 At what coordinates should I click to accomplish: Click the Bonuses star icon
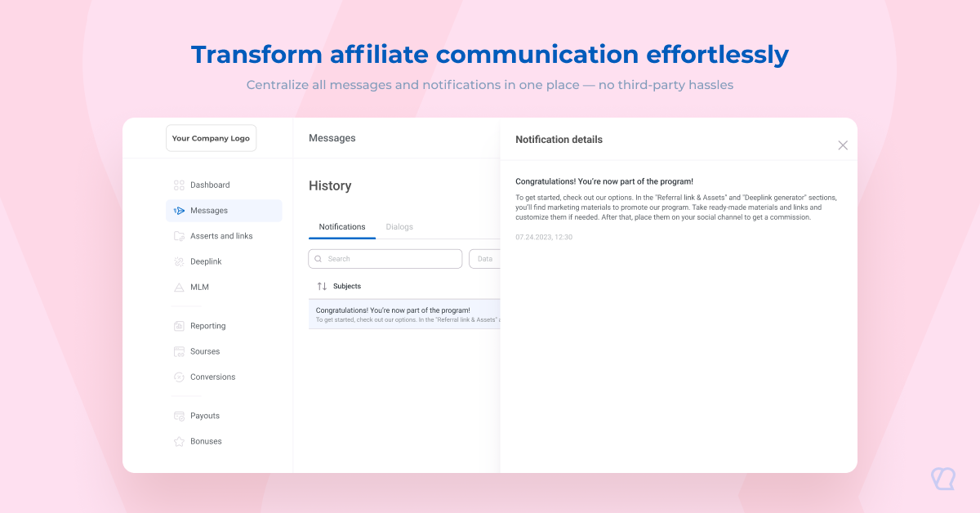pos(179,441)
